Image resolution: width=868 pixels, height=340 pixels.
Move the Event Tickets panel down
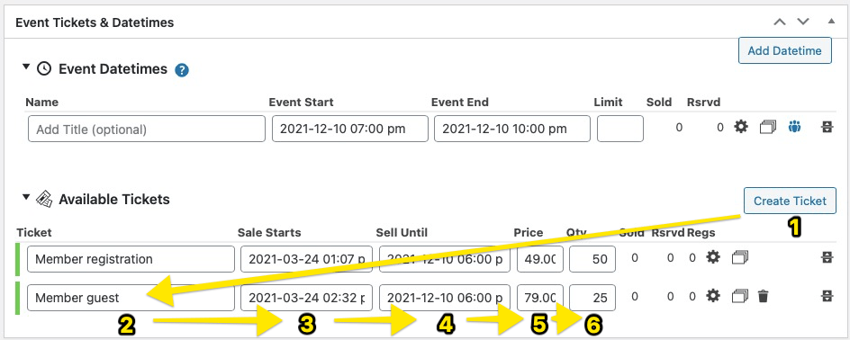802,22
